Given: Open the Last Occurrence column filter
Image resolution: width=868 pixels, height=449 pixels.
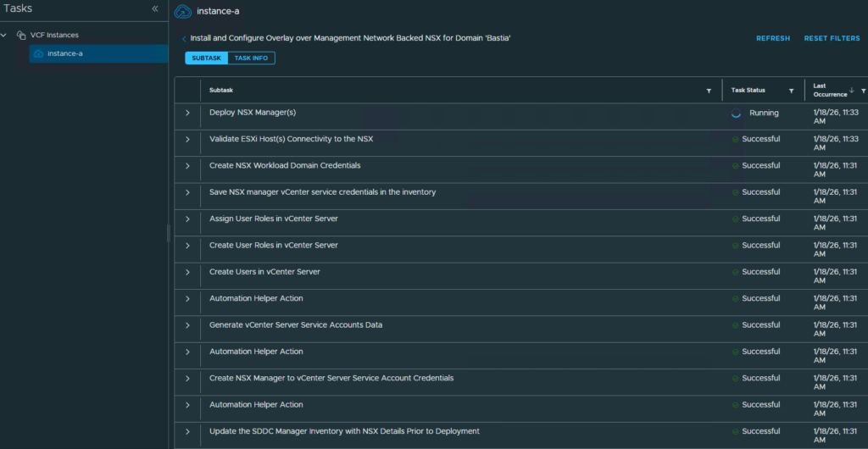Looking at the screenshot, I should coord(863,91).
